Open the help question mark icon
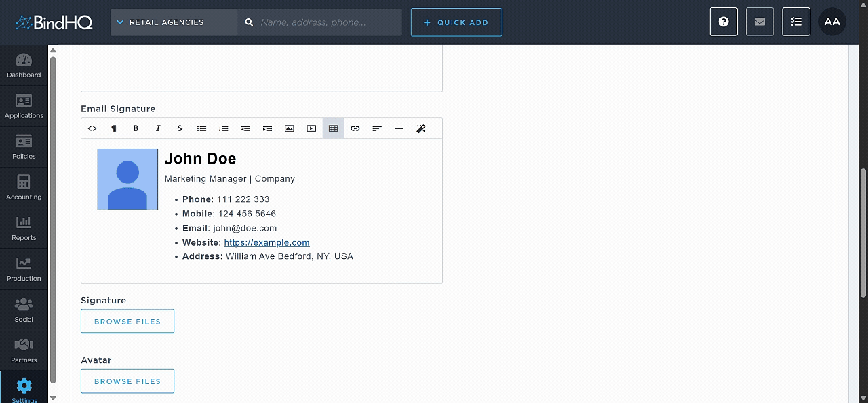Screen dimensions: 868x403 pos(724,22)
